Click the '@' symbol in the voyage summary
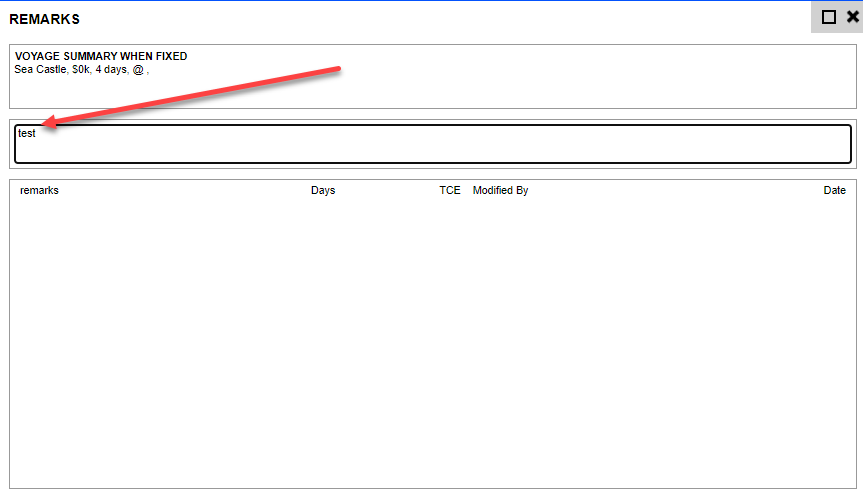The height and width of the screenshot is (493, 863). pyautogui.click(x=138, y=70)
